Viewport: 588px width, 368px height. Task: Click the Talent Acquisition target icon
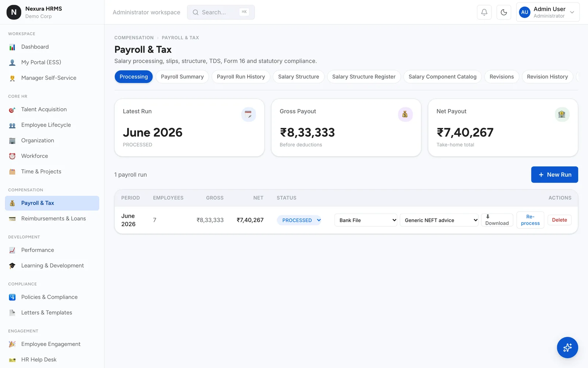[12, 110]
